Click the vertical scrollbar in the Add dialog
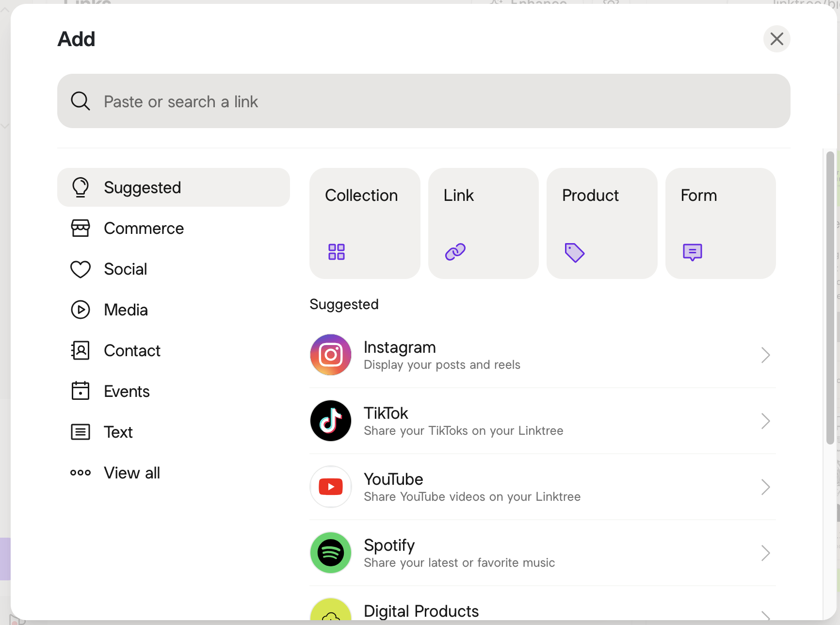 (830, 297)
